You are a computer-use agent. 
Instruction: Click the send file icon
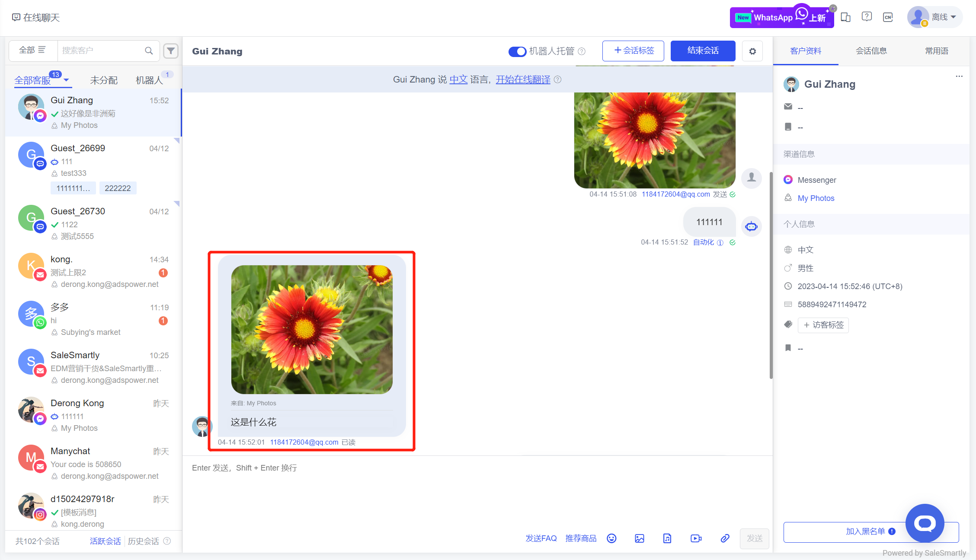667,538
